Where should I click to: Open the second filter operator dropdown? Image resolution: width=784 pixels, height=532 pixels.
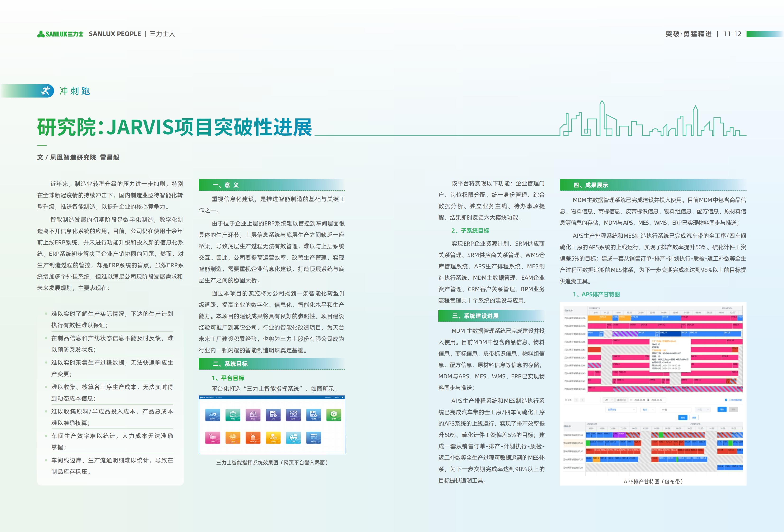[x=648, y=410]
